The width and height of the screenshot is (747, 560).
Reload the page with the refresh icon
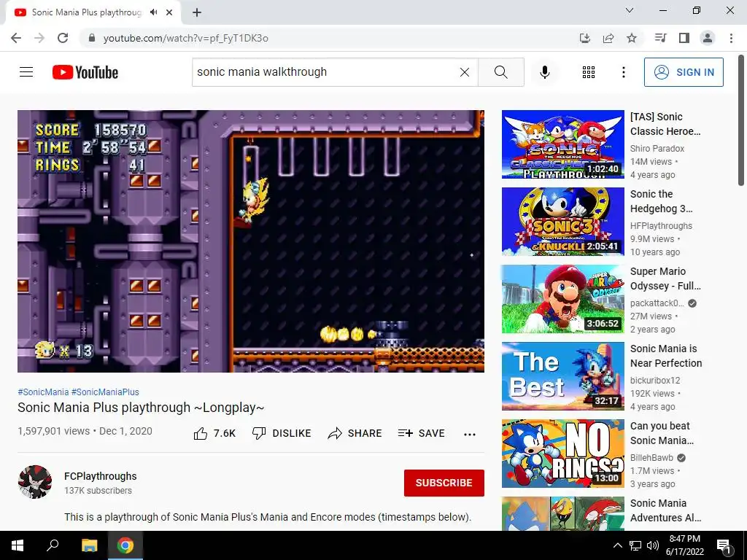coord(63,38)
